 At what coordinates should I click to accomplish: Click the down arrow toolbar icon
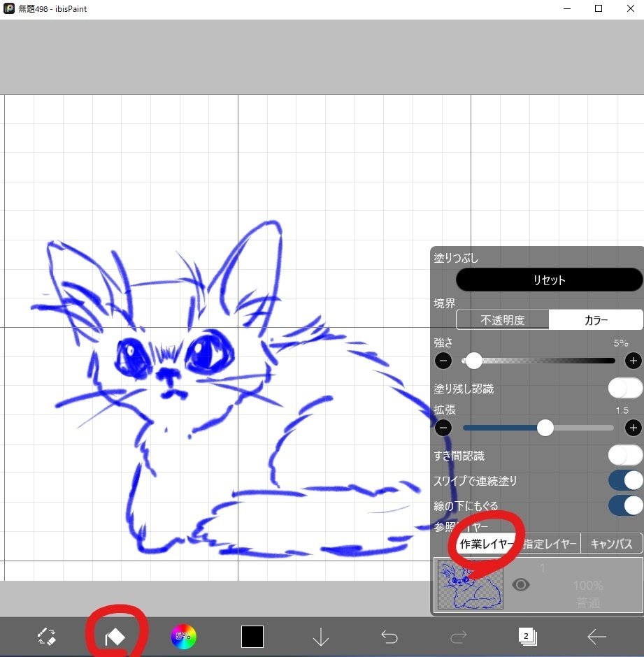click(321, 637)
